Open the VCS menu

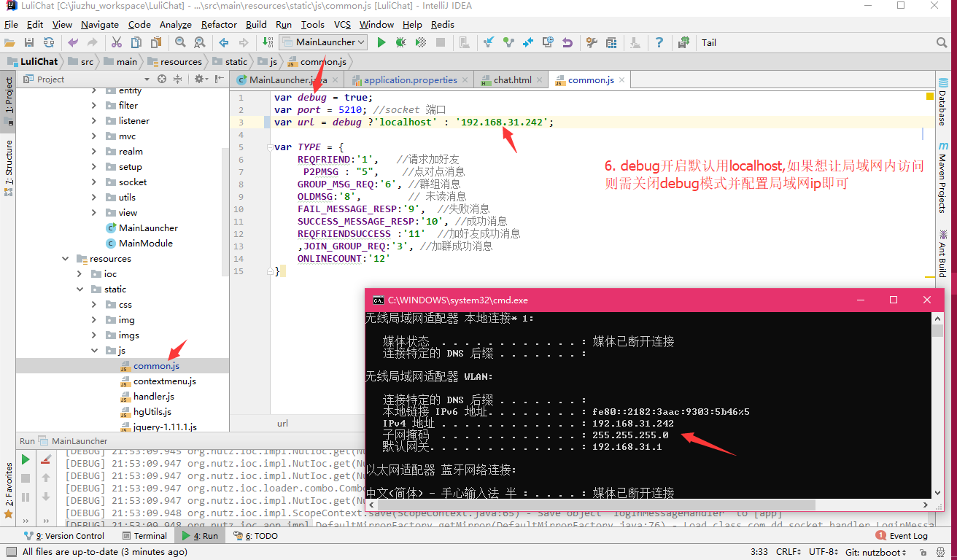(342, 24)
